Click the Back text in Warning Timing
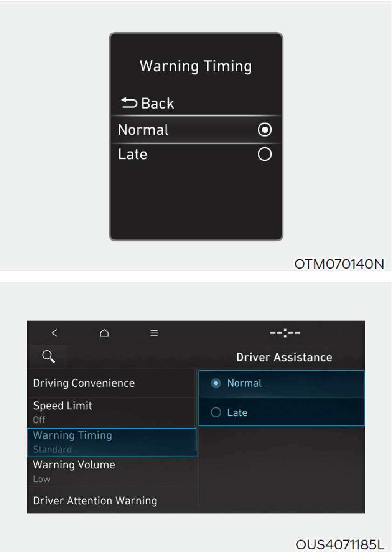The width and height of the screenshot is (392, 554). [158, 103]
